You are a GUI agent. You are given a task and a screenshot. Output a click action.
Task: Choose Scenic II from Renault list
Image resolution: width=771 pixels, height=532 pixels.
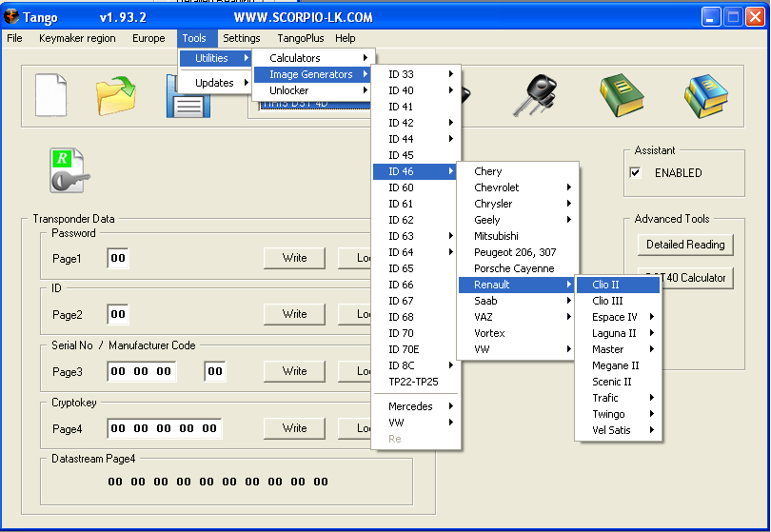tap(618, 382)
